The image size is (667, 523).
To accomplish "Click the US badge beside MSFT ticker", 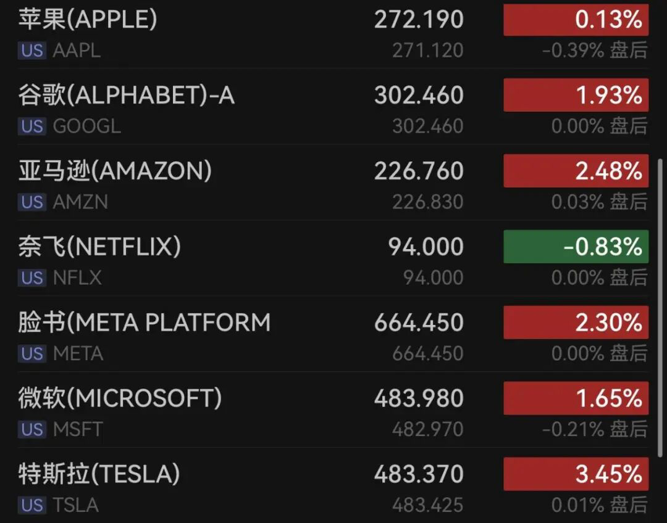I will pyautogui.click(x=32, y=429).
